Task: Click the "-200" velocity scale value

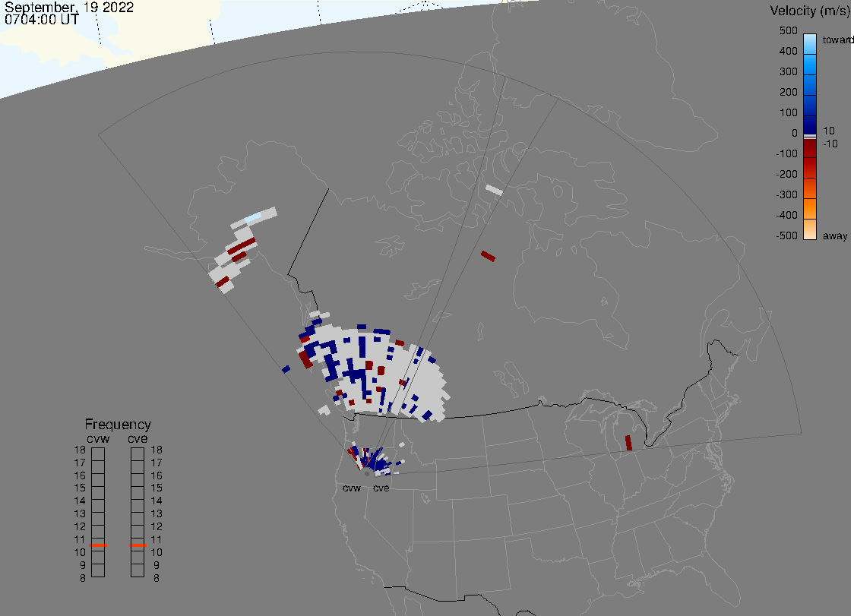Action: coord(786,174)
